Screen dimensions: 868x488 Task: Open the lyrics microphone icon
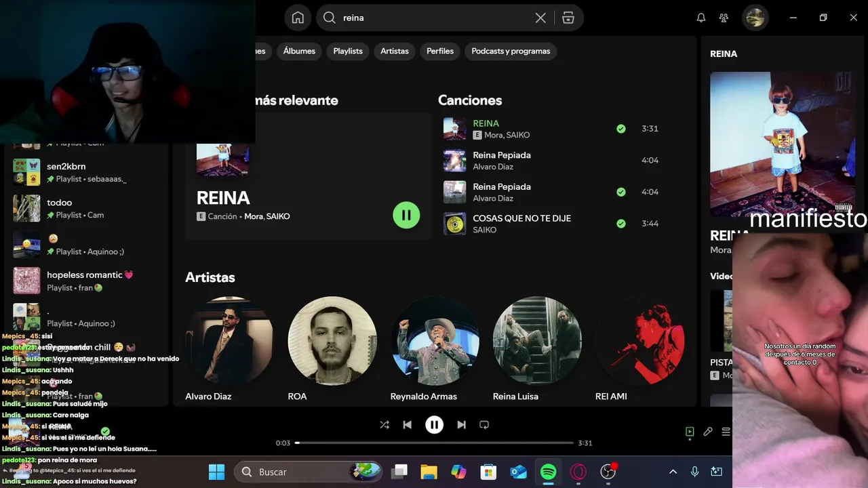(708, 432)
